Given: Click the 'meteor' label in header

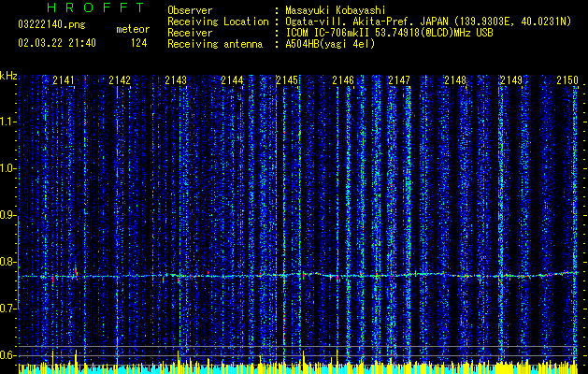Looking at the screenshot, I should point(132,29).
